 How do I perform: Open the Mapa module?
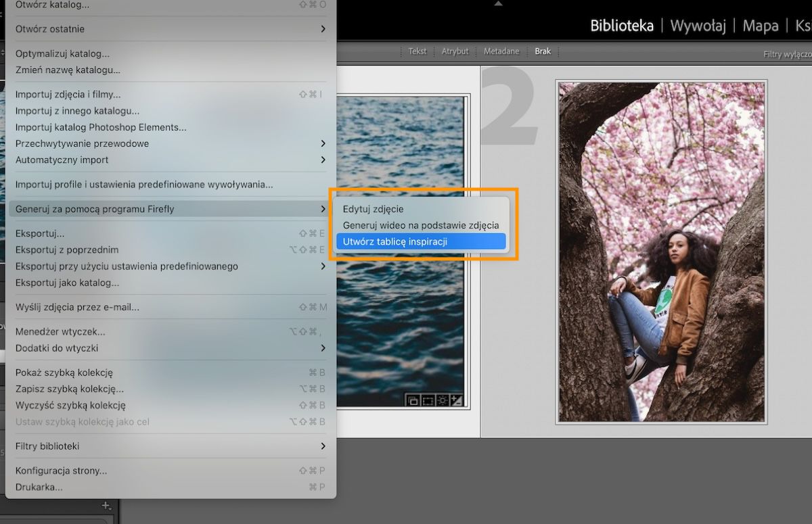(760, 26)
